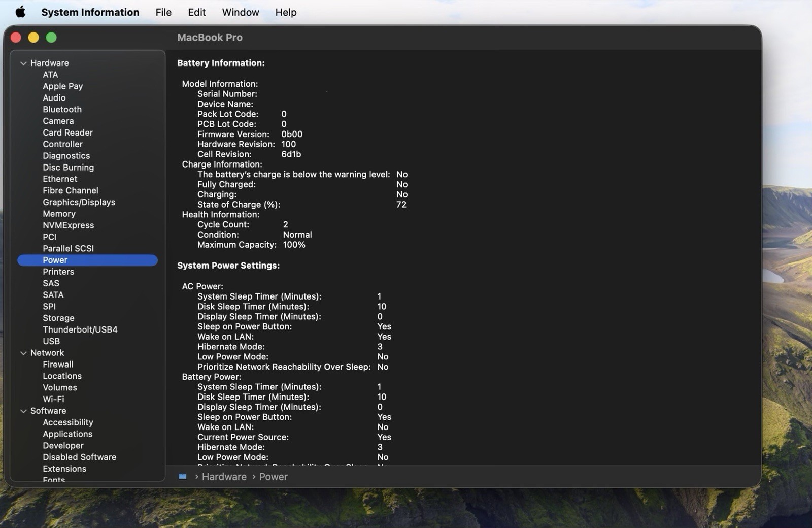Click the Current Power Source row

(294, 437)
